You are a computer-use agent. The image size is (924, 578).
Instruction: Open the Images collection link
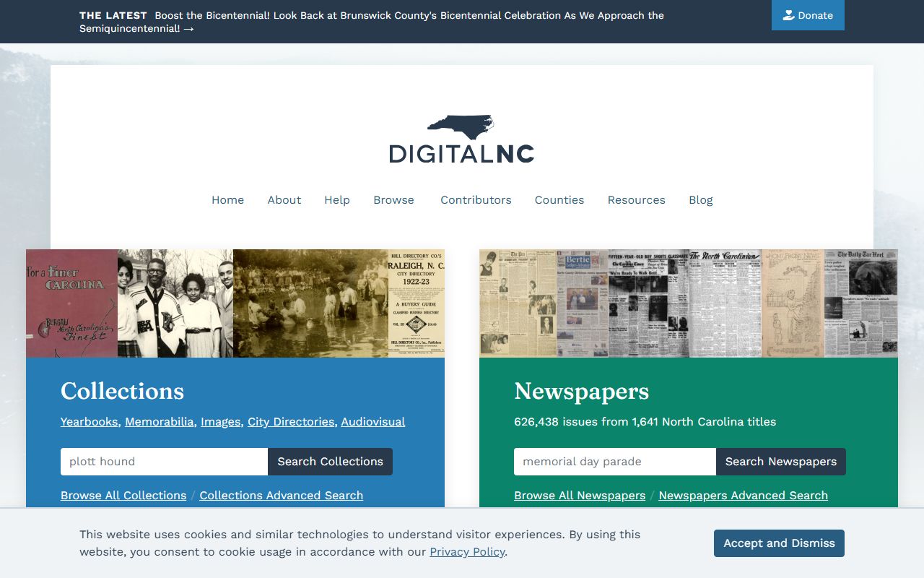(x=221, y=422)
